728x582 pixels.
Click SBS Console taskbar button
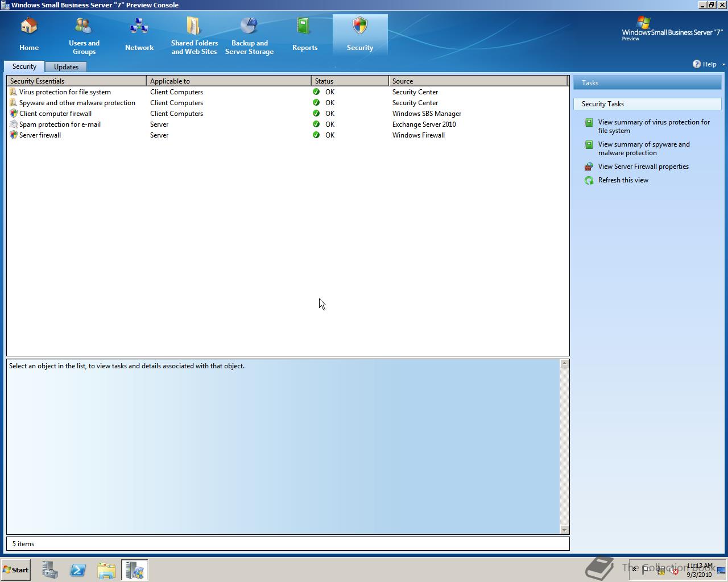coord(135,570)
